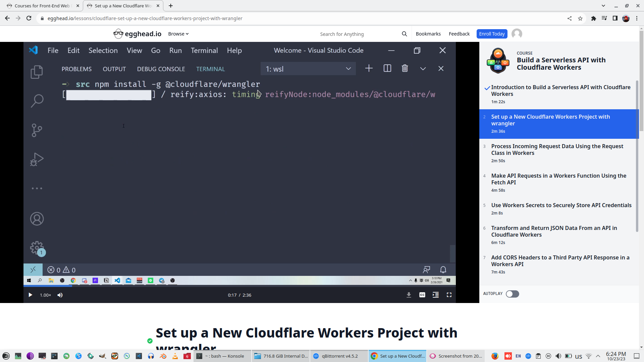Toggle closed captions on the video
This screenshot has width=644, height=362.
(422, 295)
